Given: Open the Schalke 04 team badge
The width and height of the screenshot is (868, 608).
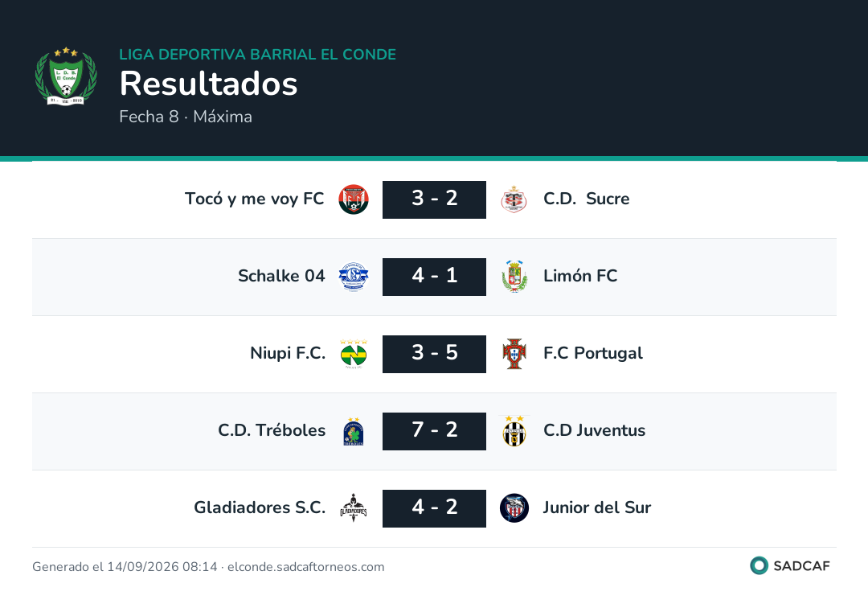Looking at the screenshot, I should (x=354, y=277).
